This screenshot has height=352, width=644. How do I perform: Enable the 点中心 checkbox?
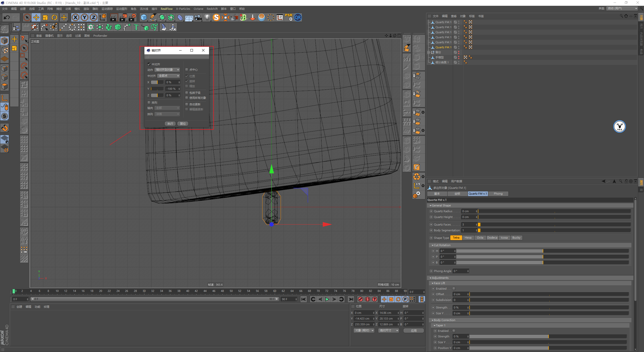[x=187, y=70]
